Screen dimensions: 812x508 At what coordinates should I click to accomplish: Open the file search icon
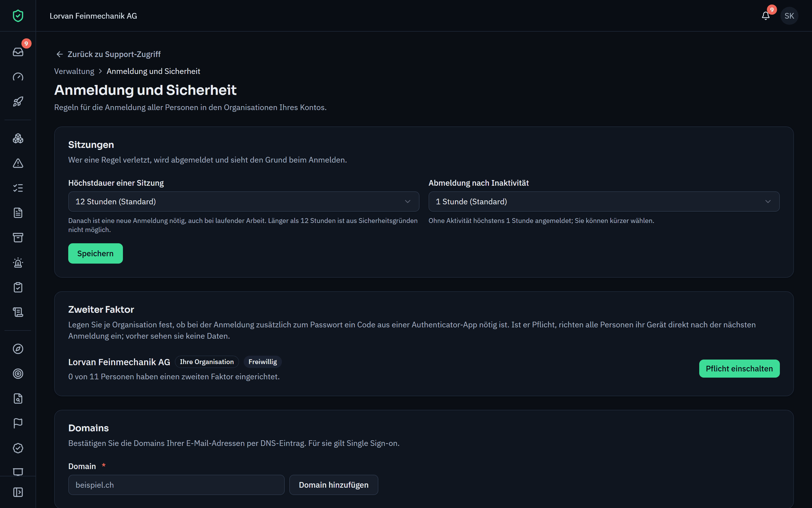coord(18,398)
